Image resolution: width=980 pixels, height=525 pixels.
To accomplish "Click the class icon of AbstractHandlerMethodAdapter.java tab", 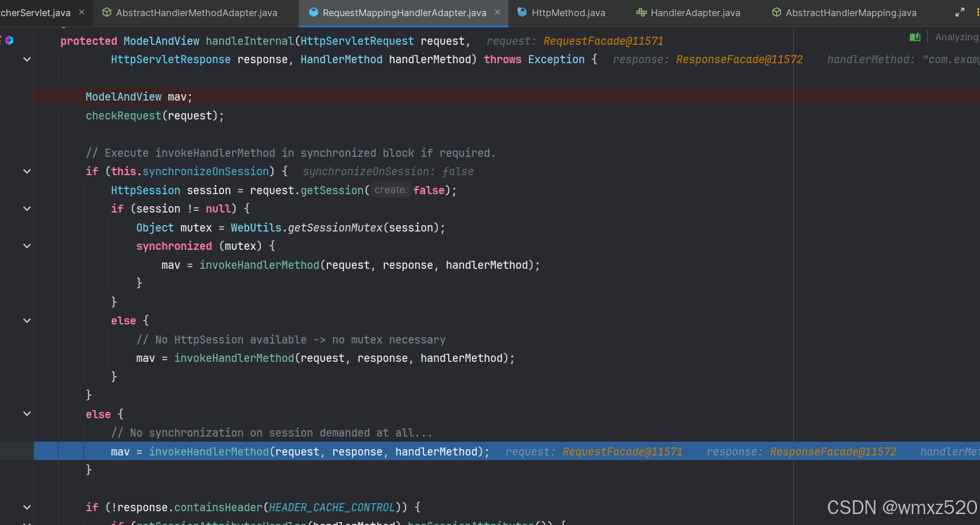I will pos(107,12).
